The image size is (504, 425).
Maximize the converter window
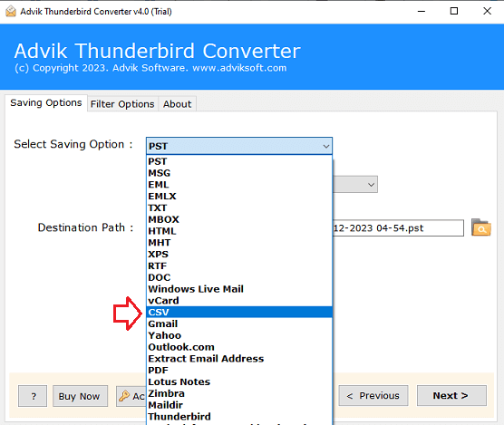454,11
